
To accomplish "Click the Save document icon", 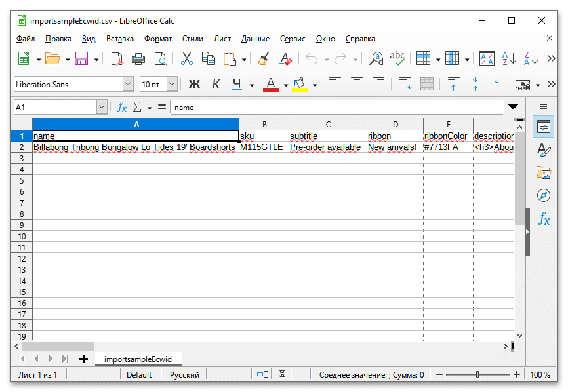I will [81, 59].
